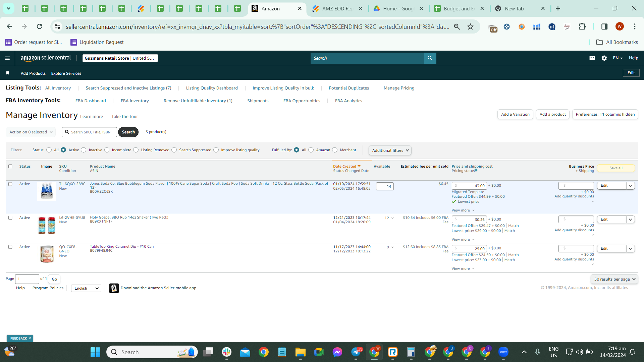Image resolution: width=644 pixels, height=362 pixels.
Task: Go back to the previous page
Action: click(x=9, y=26)
